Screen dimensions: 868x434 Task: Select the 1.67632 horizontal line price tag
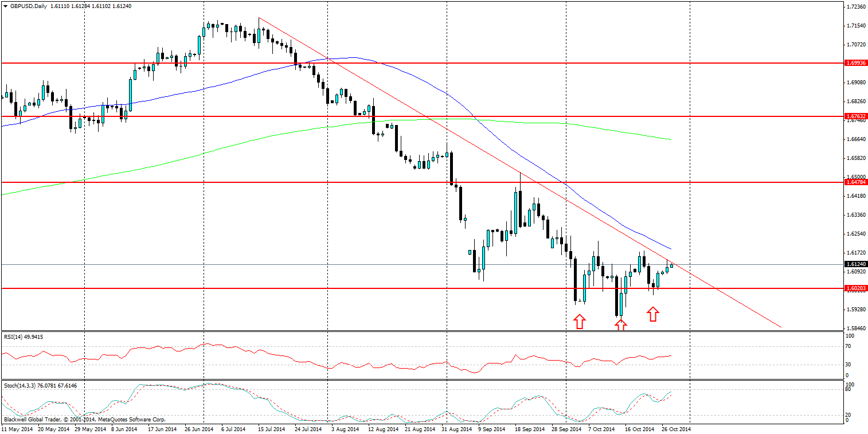tap(856, 116)
